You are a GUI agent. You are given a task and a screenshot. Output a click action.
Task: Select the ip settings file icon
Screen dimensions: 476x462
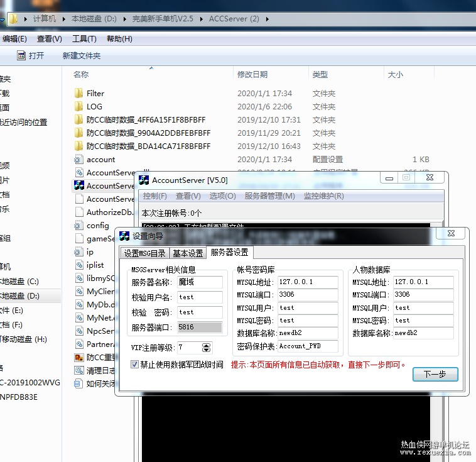(x=78, y=251)
